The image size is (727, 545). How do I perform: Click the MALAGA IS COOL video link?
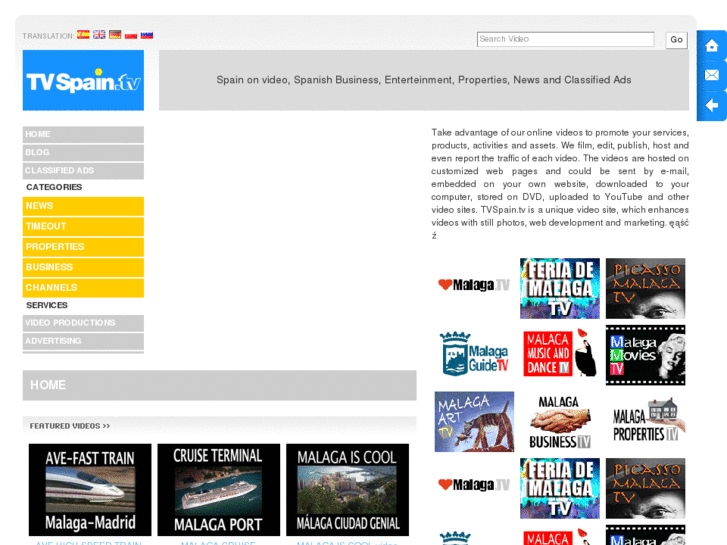click(x=347, y=543)
